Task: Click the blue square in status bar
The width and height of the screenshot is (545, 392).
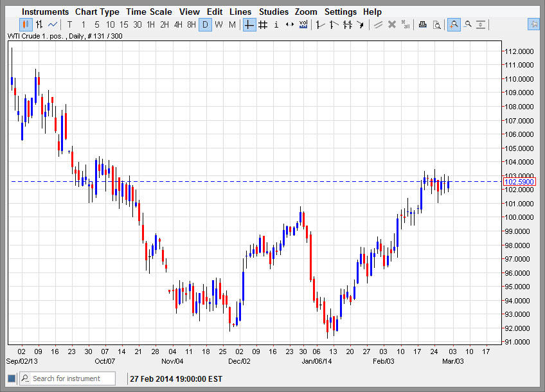Action: [x=11, y=379]
